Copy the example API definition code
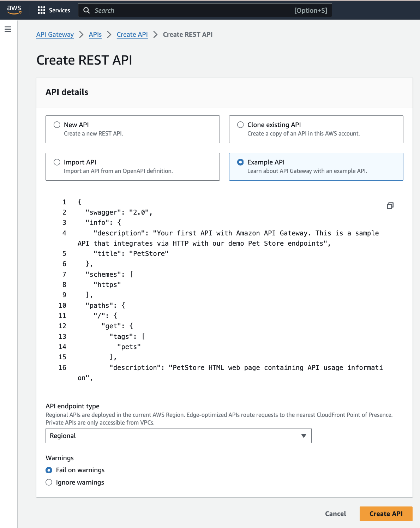This screenshot has height=528, width=420. [390, 205]
